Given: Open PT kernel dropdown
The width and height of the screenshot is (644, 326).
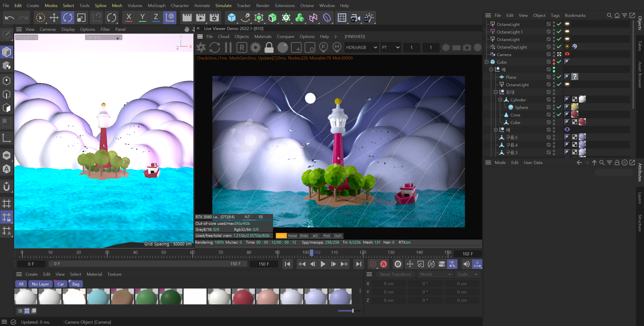Looking at the screenshot, I should click(390, 47).
